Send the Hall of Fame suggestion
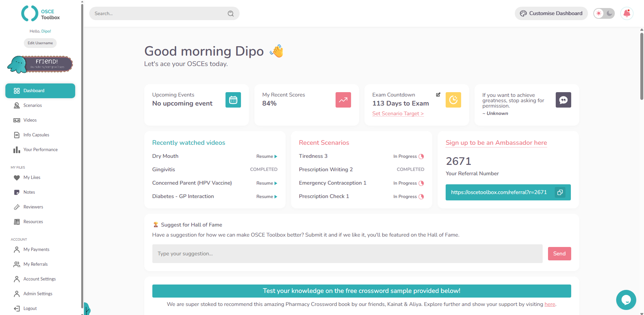Image resolution: width=644 pixels, height=315 pixels. tap(559, 254)
